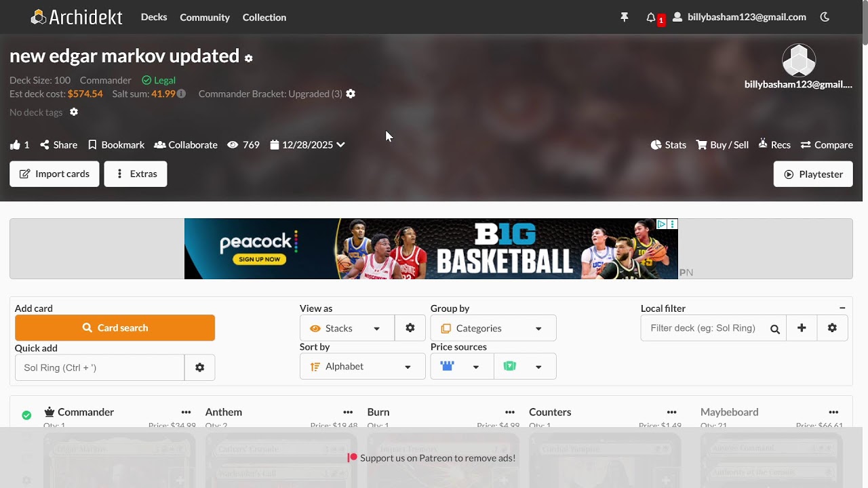
Task: Open the notifications bell
Action: 651,17
